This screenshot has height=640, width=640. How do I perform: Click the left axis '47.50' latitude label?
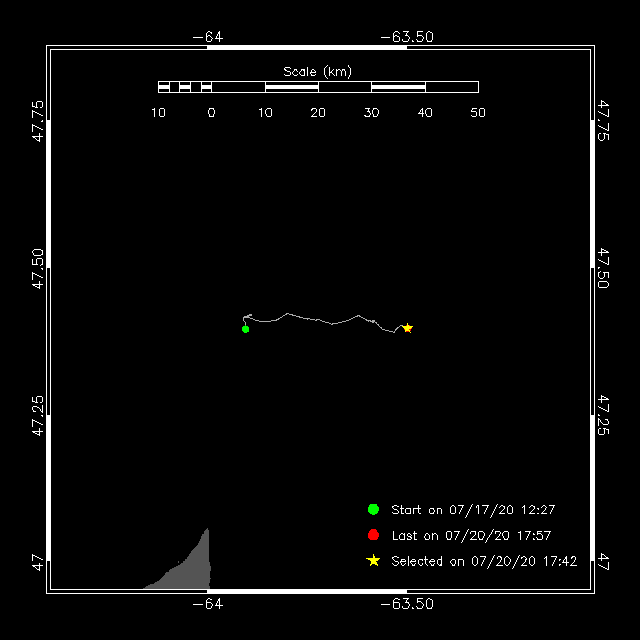pyautogui.click(x=37, y=268)
